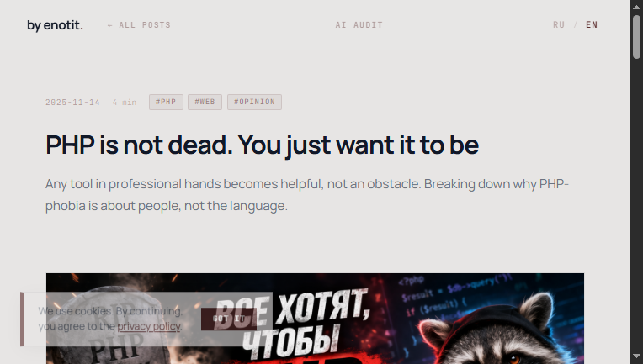This screenshot has width=643, height=364.
Task: Click the 'We use cookies' notice text
Action: click(110, 319)
